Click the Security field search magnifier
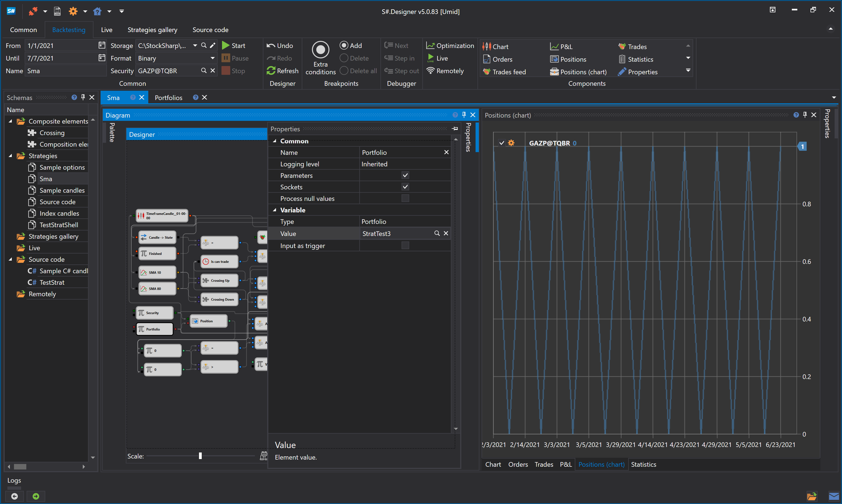This screenshot has height=504, width=842. tap(204, 71)
